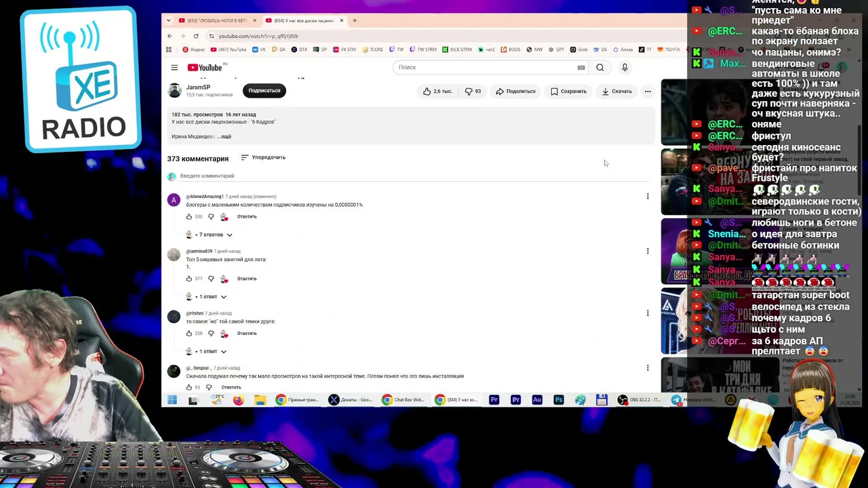Open the JaromSP channel name
The height and width of the screenshot is (488, 868).
(x=198, y=87)
